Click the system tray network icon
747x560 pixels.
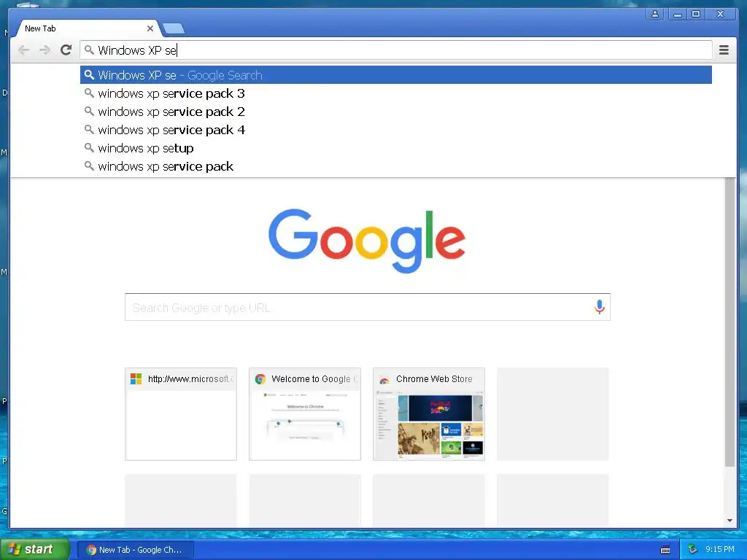[x=693, y=550]
